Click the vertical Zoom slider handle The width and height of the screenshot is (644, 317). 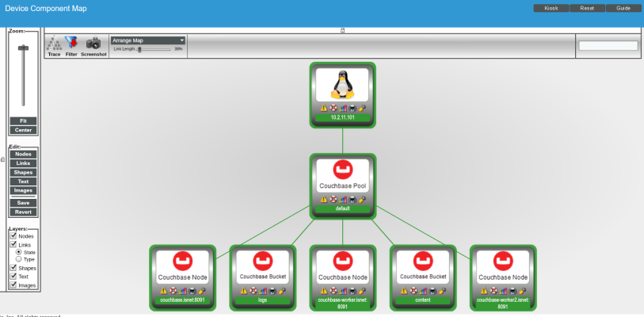[x=24, y=48]
